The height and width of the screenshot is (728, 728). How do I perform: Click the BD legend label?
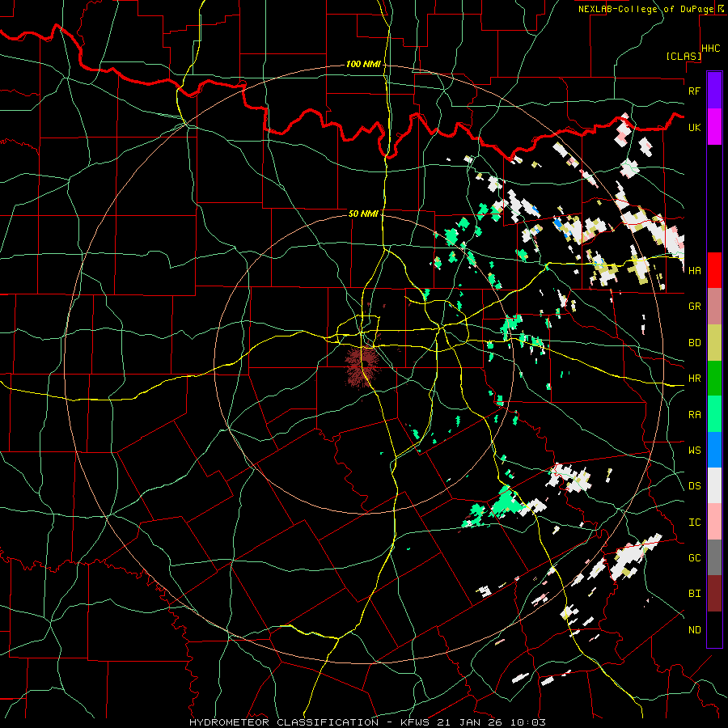tap(695, 343)
